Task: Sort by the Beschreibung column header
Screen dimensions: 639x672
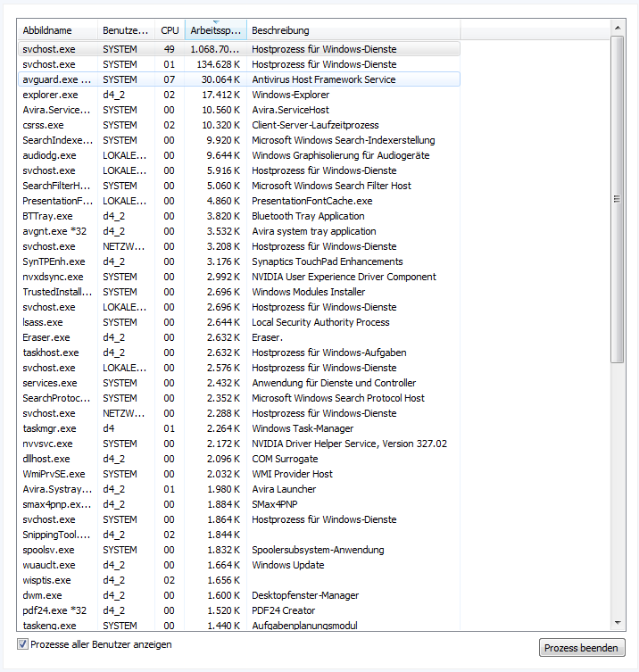Action: [353, 30]
